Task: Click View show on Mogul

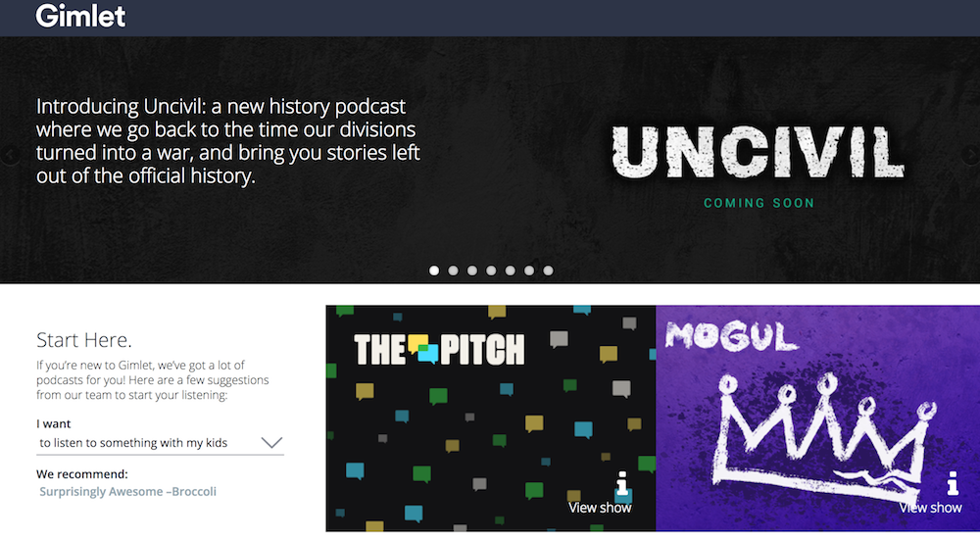Action: point(930,508)
